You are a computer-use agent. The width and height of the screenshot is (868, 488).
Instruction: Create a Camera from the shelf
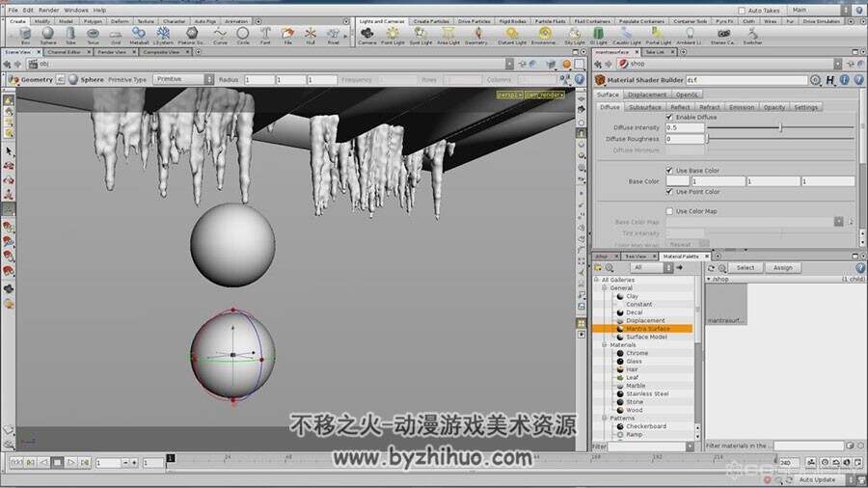pos(367,36)
